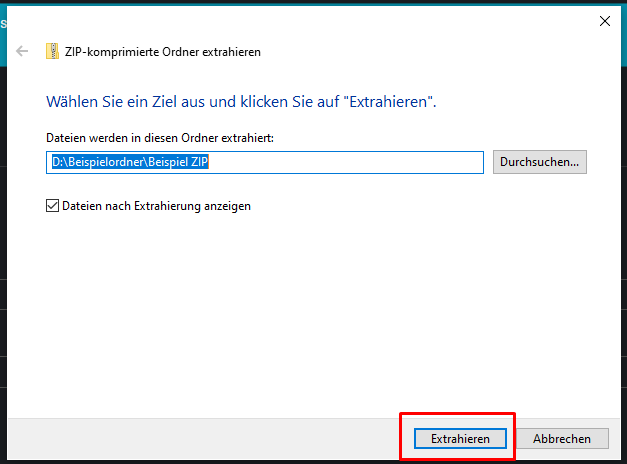This screenshot has width=627, height=464.
Task: Click the drive letter "D:" in path field
Action: (58, 162)
